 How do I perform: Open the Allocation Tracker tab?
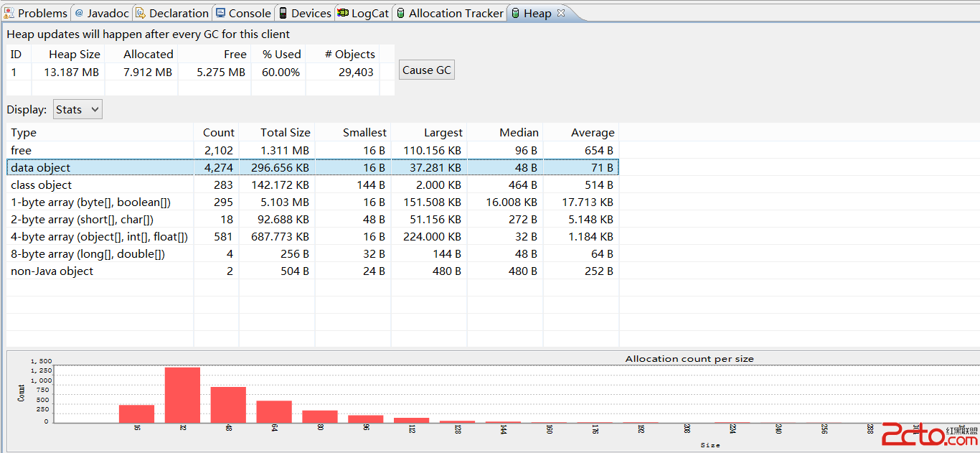456,13
